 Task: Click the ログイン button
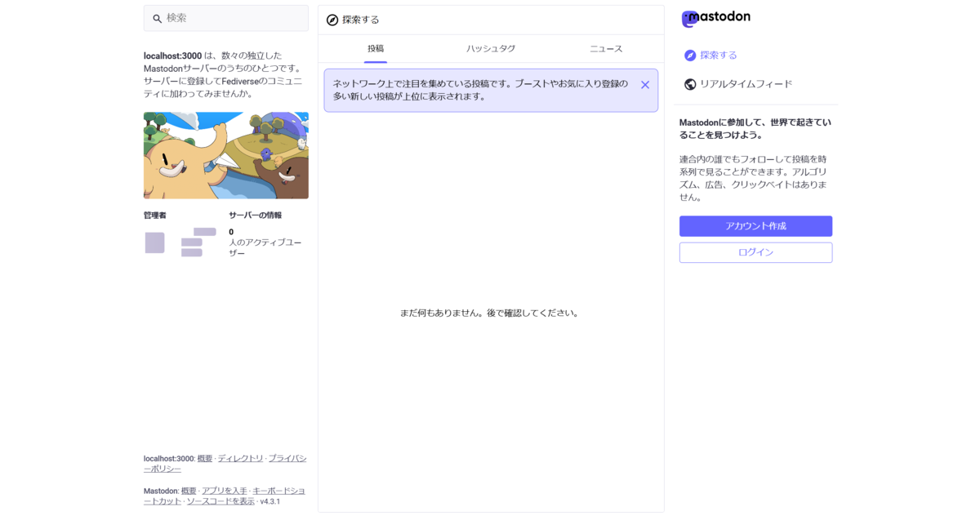click(x=755, y=252)
